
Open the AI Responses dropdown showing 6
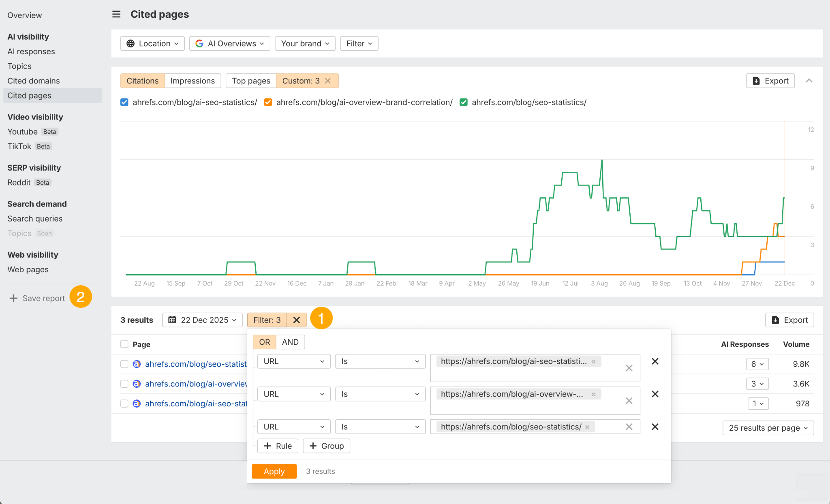(757, 364)
